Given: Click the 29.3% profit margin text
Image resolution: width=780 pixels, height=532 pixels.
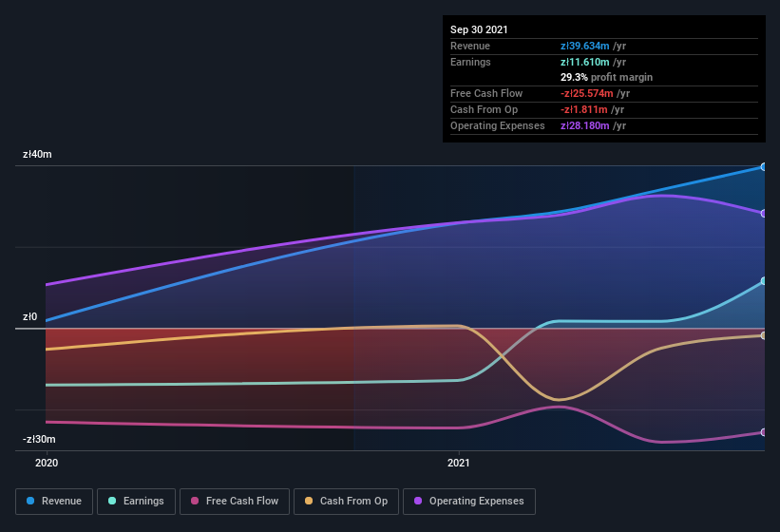Looking at the screenshot, I should pos(606,77).
